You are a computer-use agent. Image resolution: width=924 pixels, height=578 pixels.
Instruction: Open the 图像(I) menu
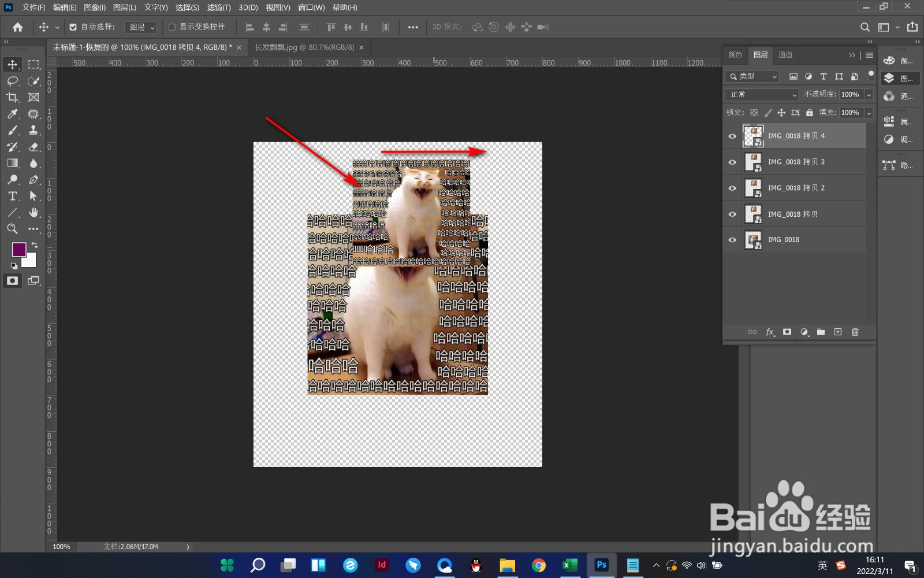95,8
